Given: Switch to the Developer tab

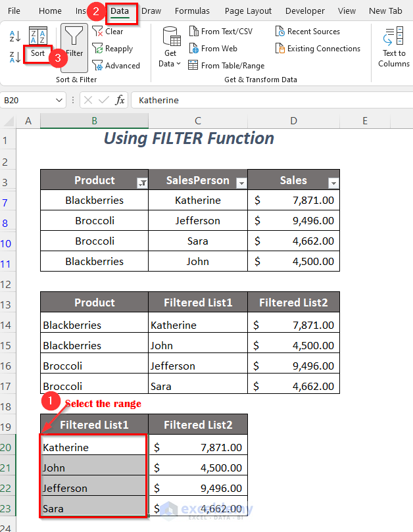Looking at the screenshot, I should tap(304, 11).
